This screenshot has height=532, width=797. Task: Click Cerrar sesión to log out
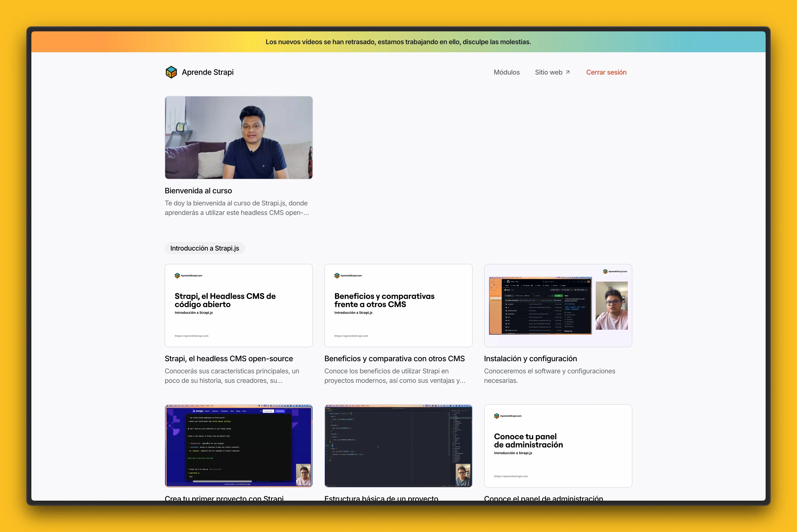tap(606, 72)
